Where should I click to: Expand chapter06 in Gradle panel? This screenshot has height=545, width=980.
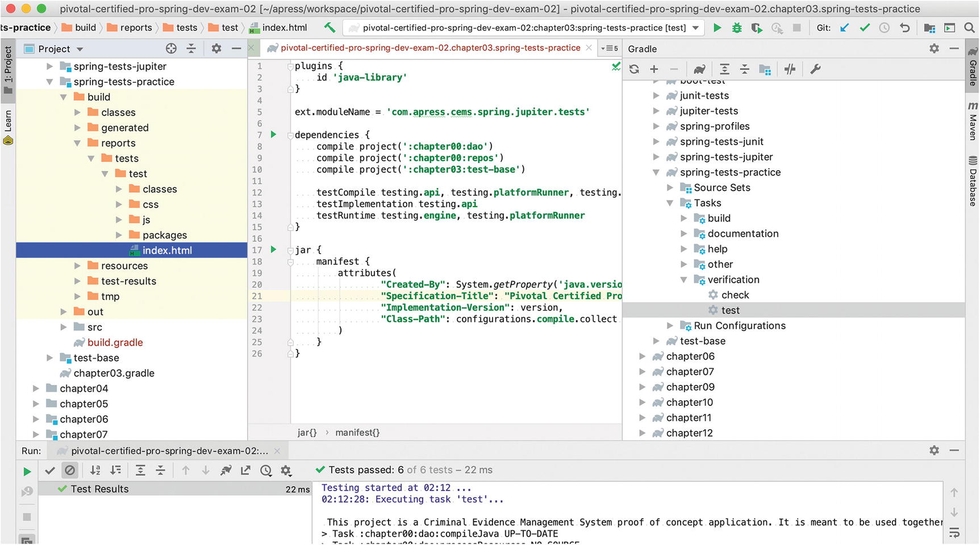coord(642,356)
